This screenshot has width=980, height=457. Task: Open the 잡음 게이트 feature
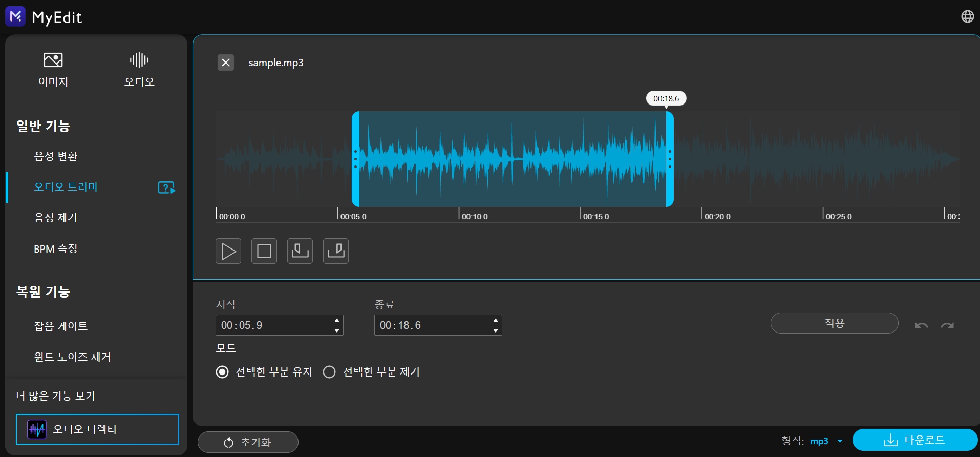(x=61, y=326)
